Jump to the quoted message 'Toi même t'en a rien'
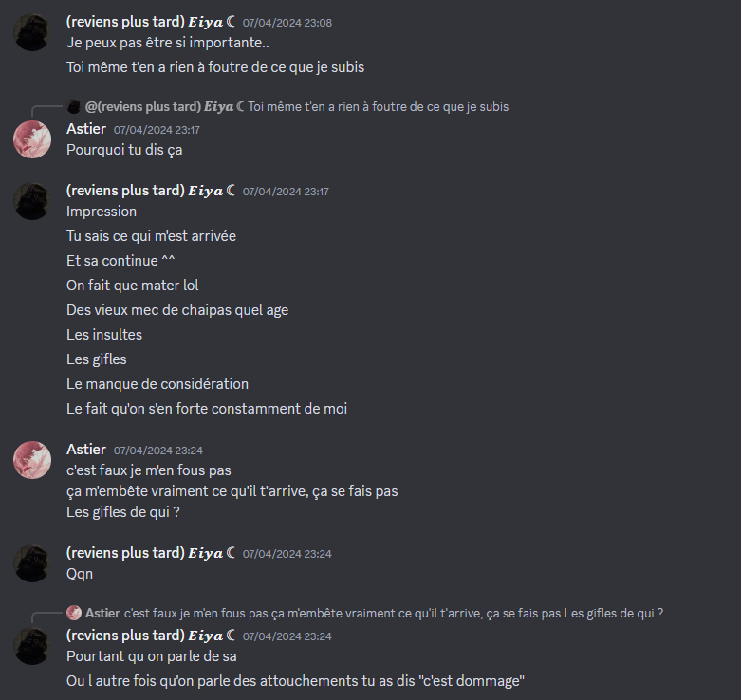 tap(378, 107)
